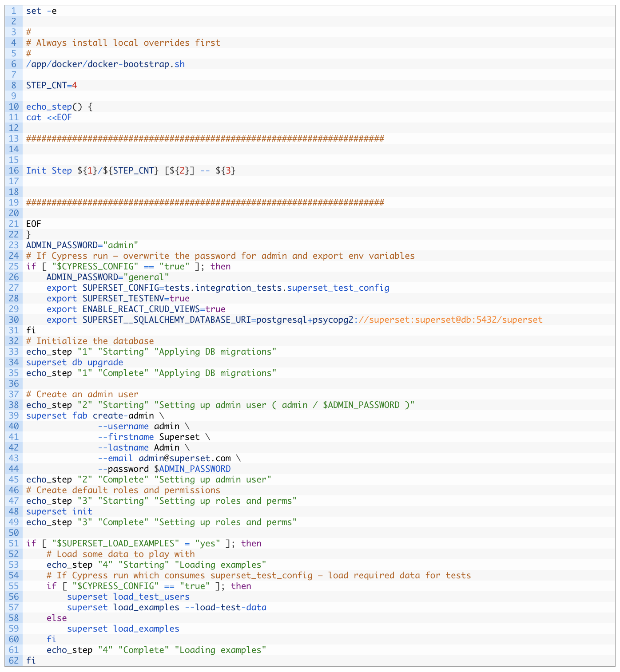Click 'export ENABLE_REACT_CRUD_VIEWS=true' line

[x=136, y=309]
